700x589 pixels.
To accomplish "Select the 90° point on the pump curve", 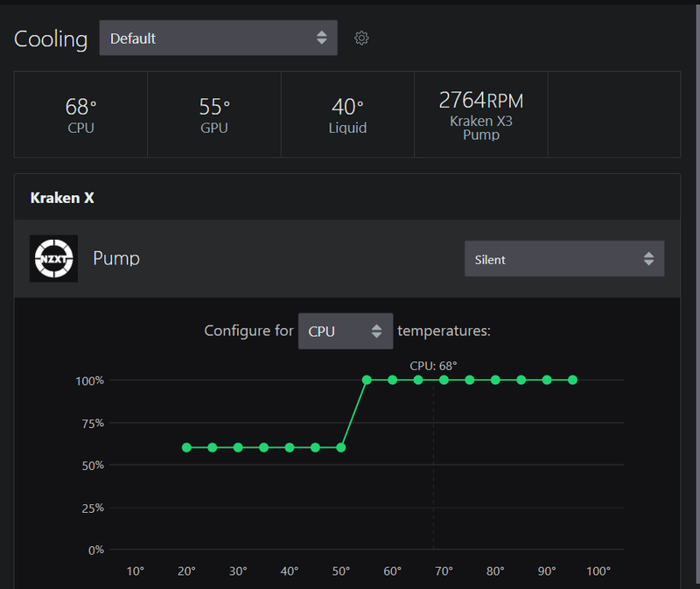I will pos(547,380).
